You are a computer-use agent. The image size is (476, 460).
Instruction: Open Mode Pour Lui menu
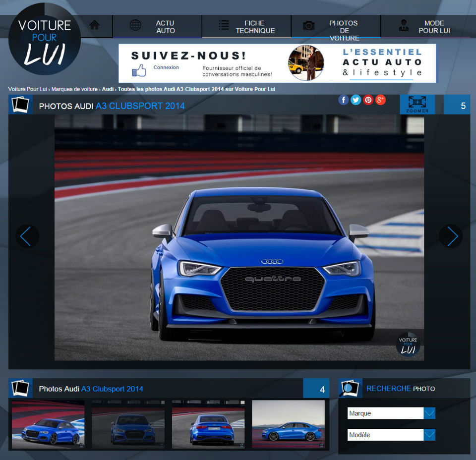[425, 26]
